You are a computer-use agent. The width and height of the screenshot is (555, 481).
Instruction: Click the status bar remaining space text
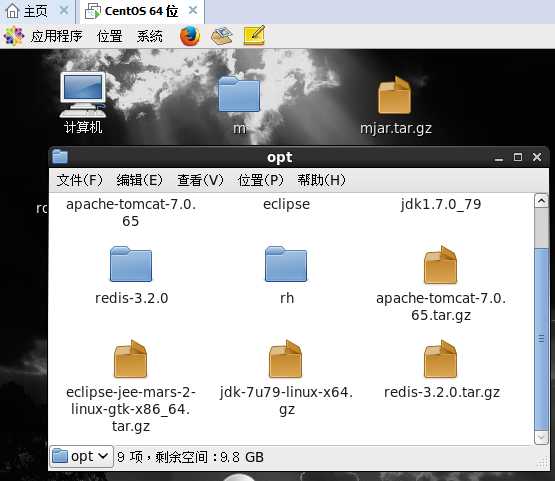pos(190,457)
